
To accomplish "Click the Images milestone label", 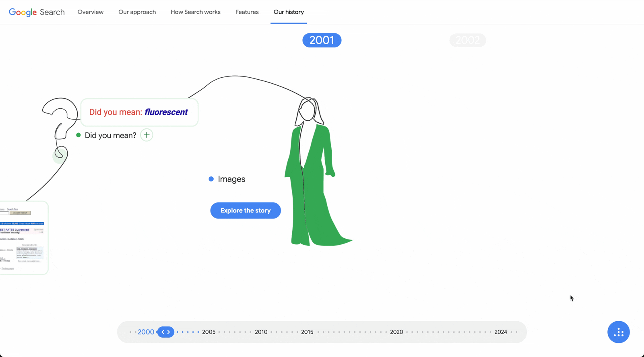I will click(x=231, y=179).
